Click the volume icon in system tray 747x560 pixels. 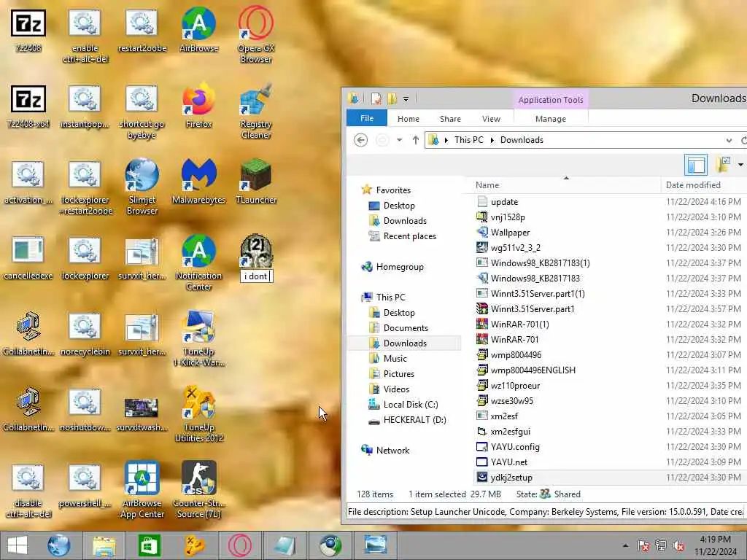pyautogui.click(x=678, y=545)
